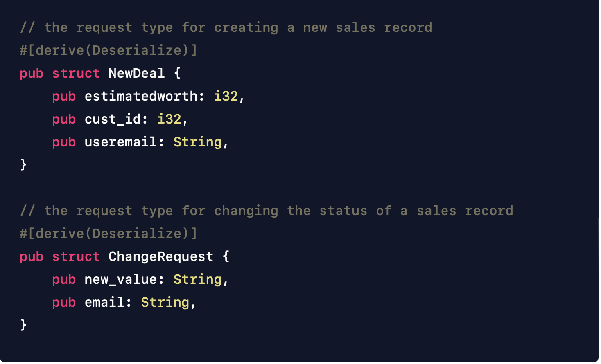The height and width of the screenshot is (364, 601).
Task: Click String type after email
Action: 165,303
